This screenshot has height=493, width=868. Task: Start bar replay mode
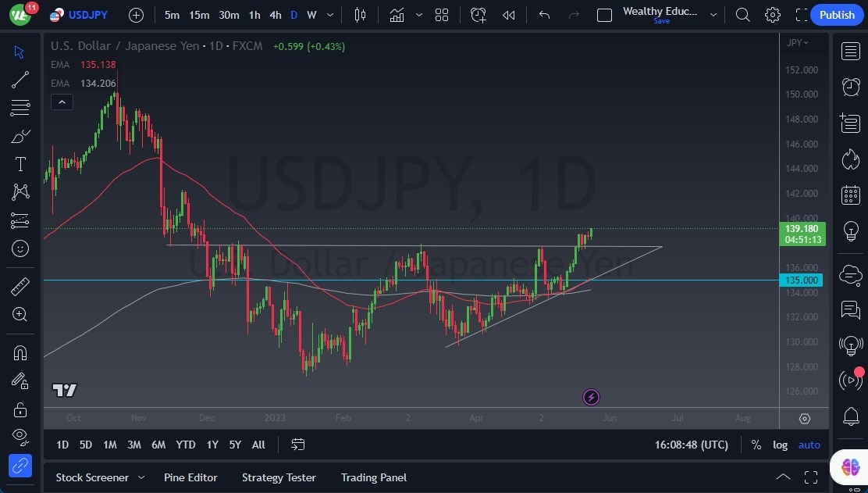509,15
